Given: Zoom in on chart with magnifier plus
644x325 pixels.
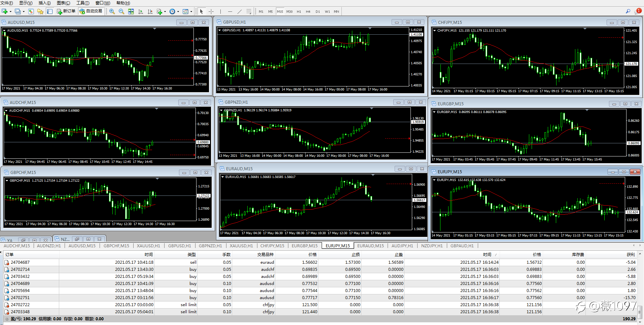Looking at the screenshot, I should [x=112, y=11].
